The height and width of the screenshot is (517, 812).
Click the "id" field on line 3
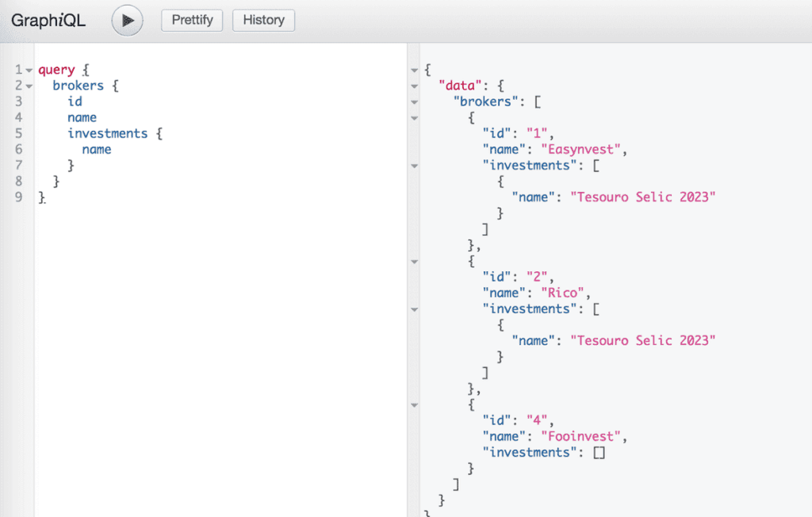(75, 101)
